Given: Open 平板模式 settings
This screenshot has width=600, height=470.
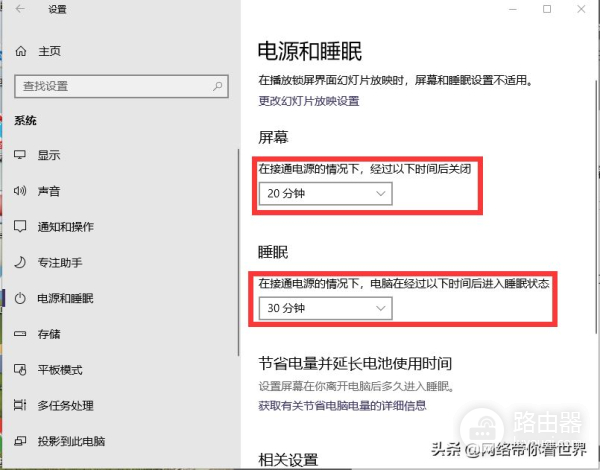Looking at the screenshot, I should (60, 370).
